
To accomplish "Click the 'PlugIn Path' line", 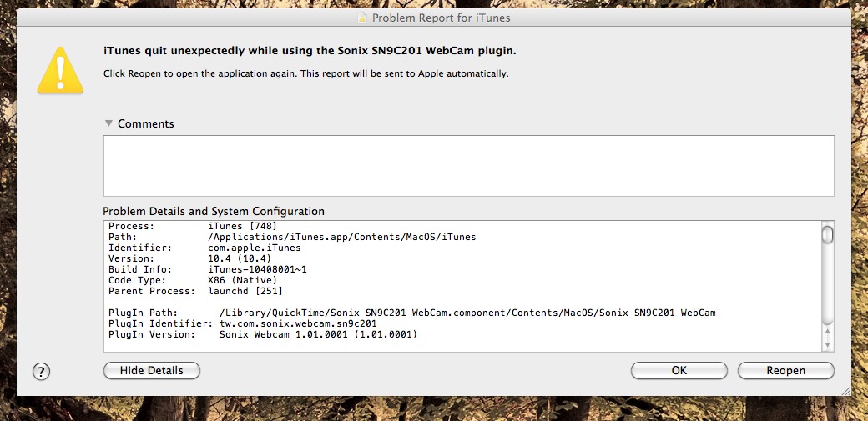I will tap(411, 313).
